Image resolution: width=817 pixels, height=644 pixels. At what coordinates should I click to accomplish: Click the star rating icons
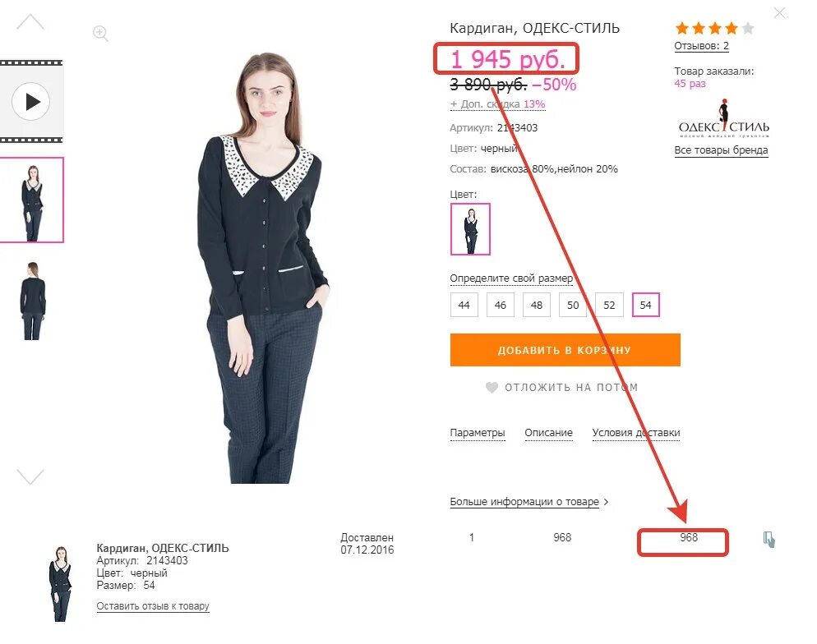point(714,28)
